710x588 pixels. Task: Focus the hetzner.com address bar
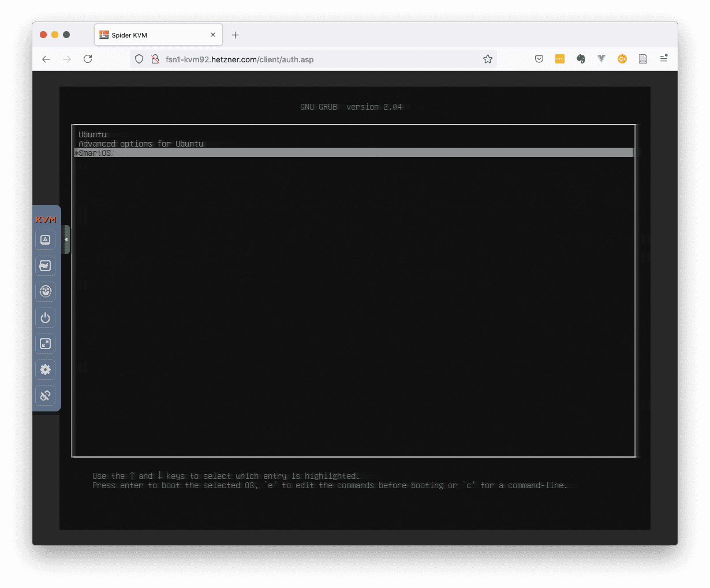point(315,59)
